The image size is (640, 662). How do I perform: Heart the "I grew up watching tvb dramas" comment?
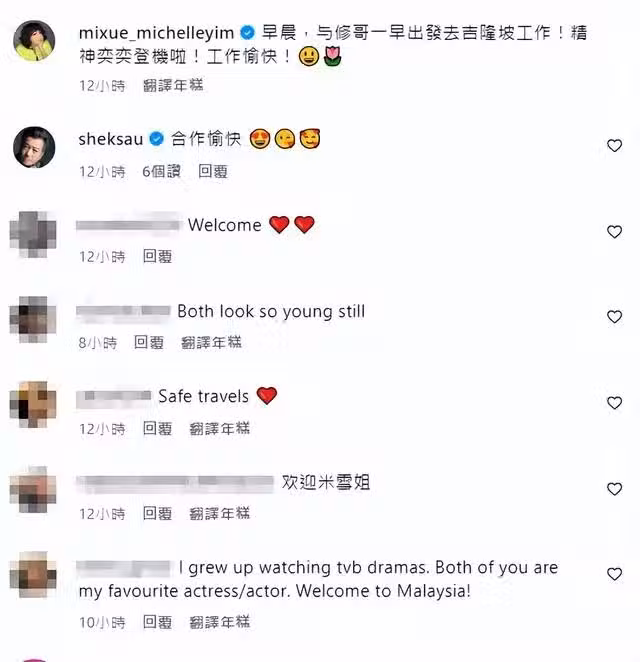[614, 574]
